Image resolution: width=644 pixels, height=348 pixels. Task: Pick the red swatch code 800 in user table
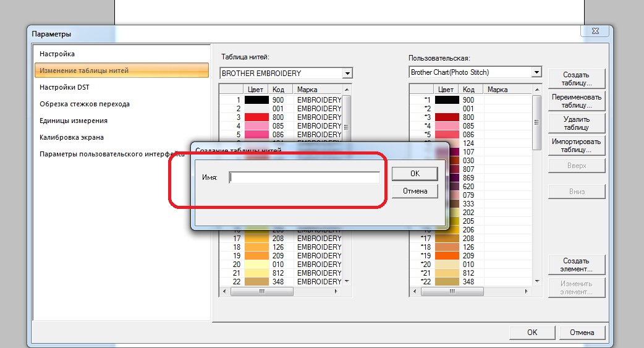point(447,117)
